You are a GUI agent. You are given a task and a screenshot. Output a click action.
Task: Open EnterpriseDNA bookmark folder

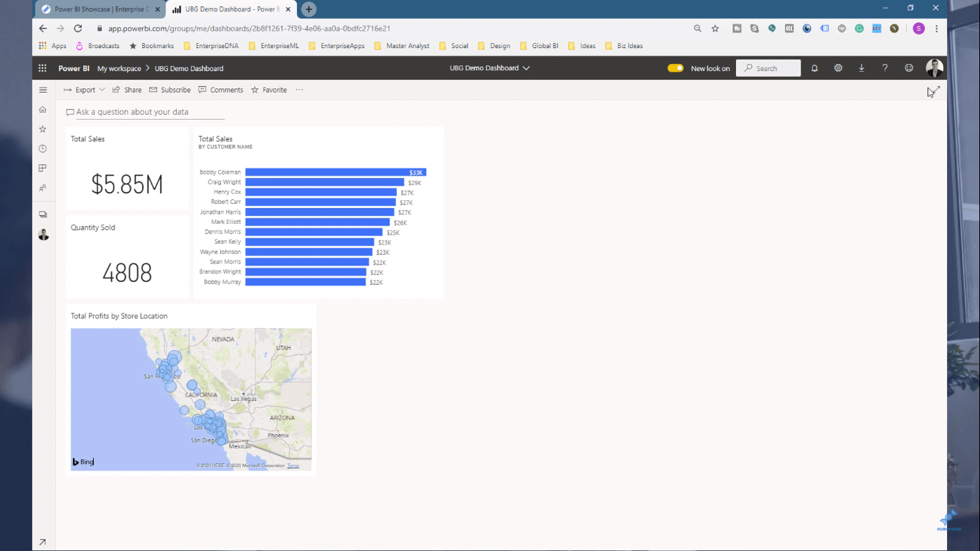click(x=211, y=46)
